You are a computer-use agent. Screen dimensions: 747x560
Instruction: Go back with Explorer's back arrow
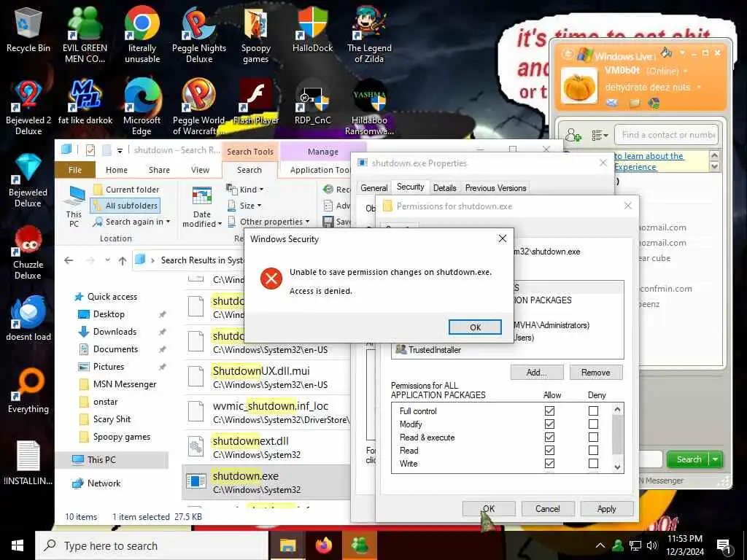pos(69,260)
